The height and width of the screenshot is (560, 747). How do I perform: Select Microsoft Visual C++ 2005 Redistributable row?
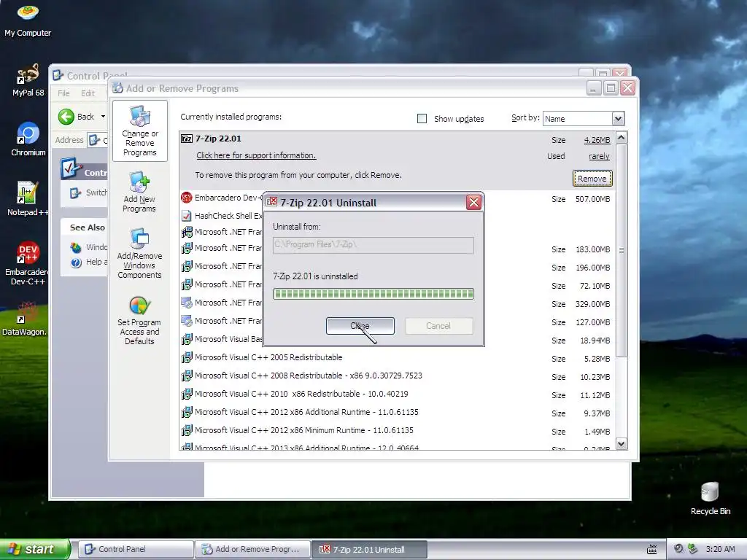click(x=397, y=357)
